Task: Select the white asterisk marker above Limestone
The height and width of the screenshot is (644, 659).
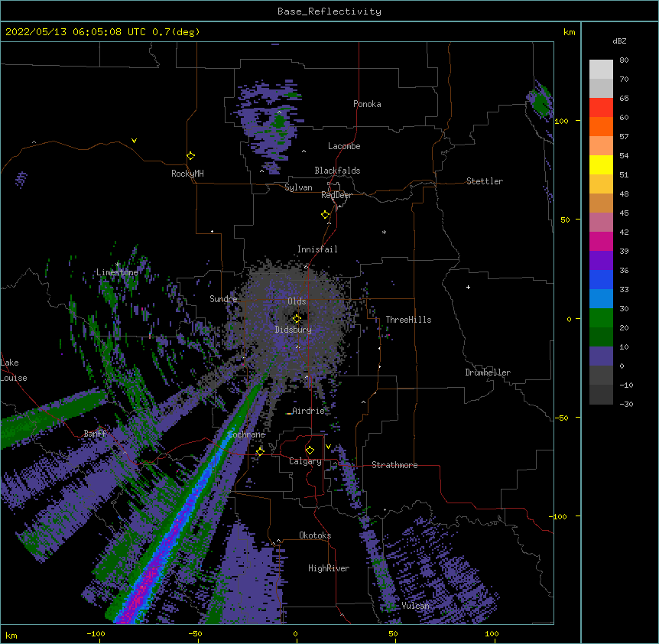Action: click(x=118, y=264)
